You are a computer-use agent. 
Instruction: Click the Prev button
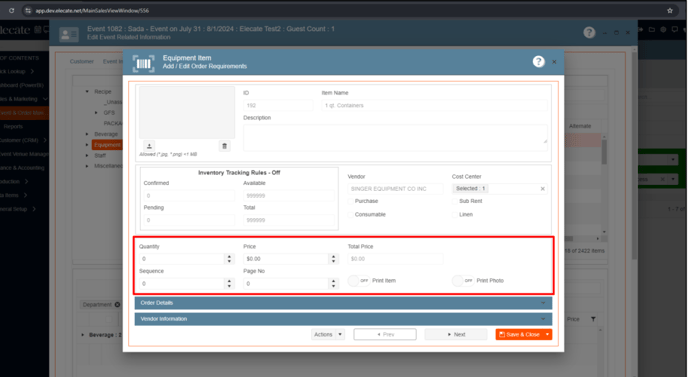pyautogui.click(x=385, y=334)
